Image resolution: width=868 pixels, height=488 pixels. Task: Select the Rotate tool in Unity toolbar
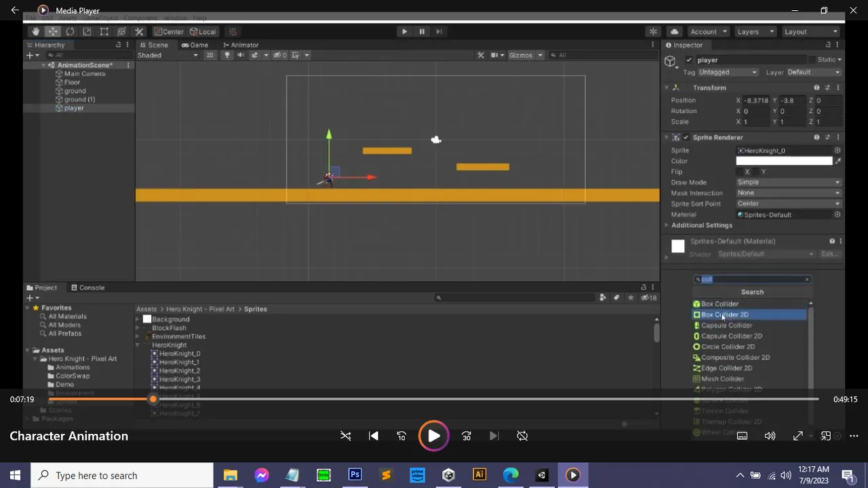[x=70, y=32]
